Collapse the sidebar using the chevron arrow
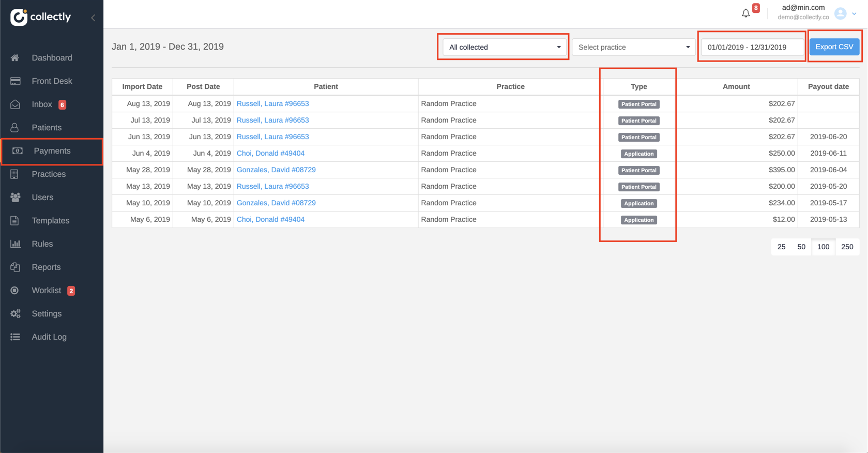868x453 pixels. click(93, 18)
